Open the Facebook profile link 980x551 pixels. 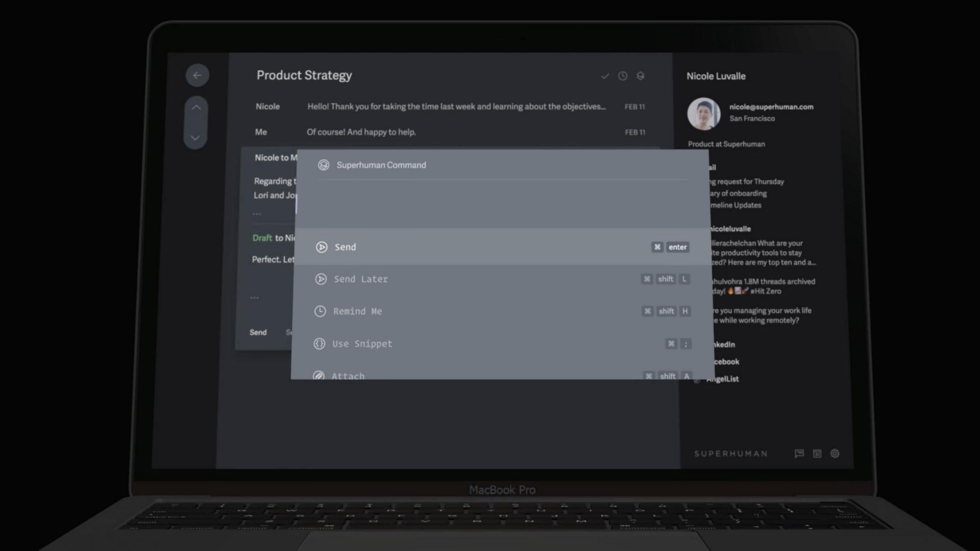(x=726, y=362)
